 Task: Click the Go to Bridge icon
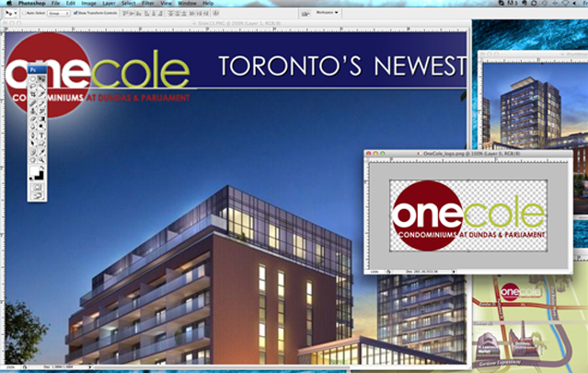pos(306,14)
